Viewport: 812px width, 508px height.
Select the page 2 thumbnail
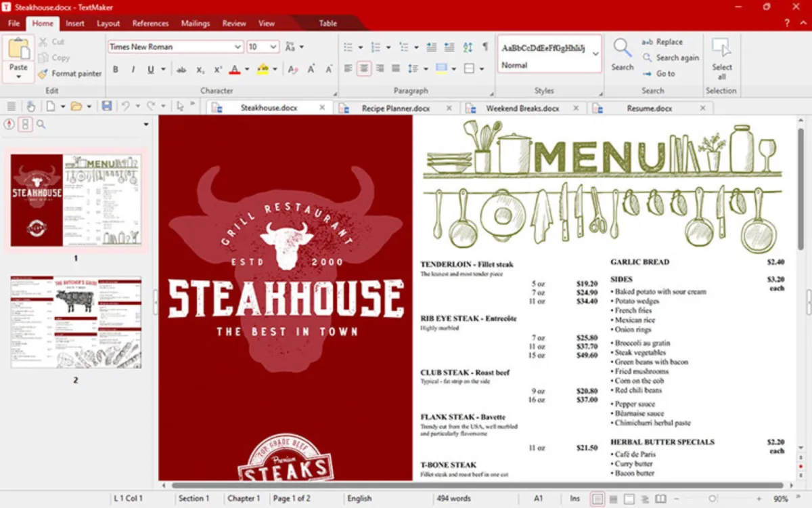(76, 322)
